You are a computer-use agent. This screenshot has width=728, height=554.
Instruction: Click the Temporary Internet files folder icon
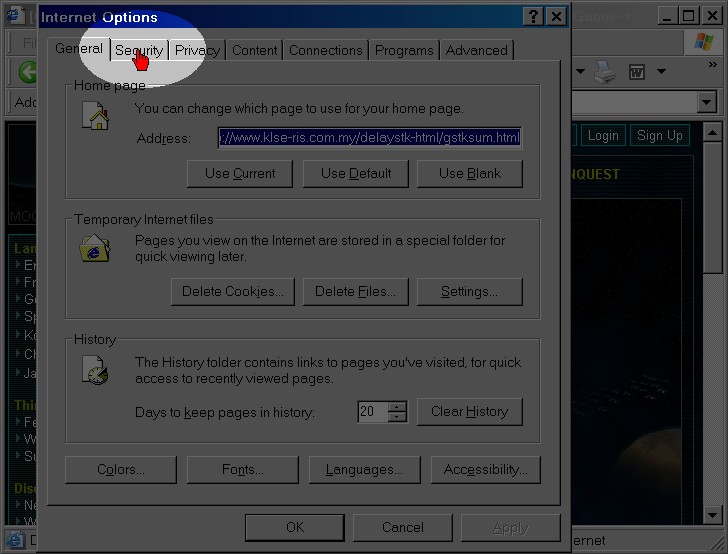click(94, 248)
